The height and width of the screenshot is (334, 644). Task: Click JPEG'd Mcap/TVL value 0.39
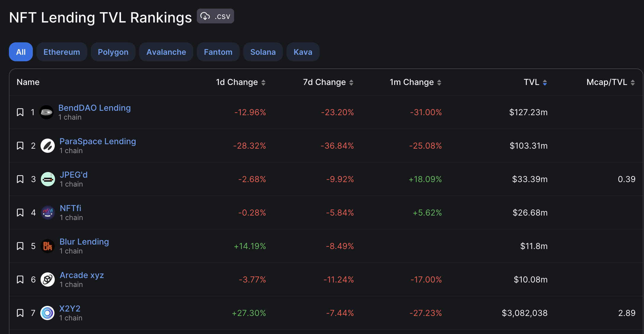click(x=627, y=179)
